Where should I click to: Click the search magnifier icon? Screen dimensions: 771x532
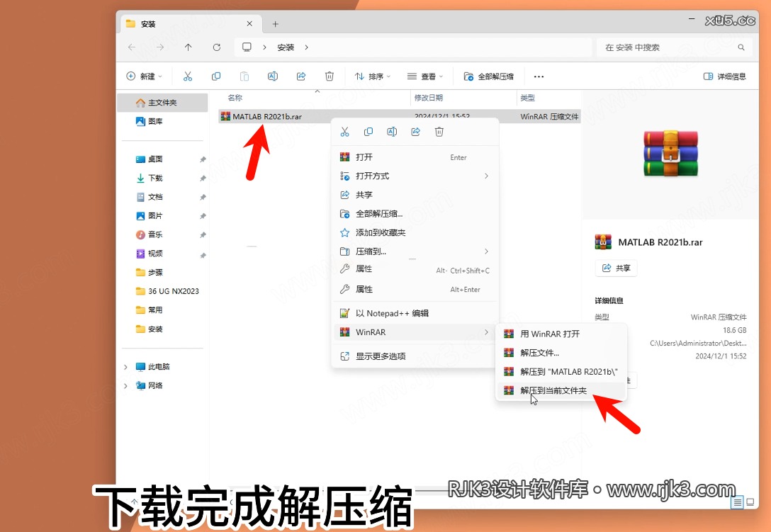[741, 47]
